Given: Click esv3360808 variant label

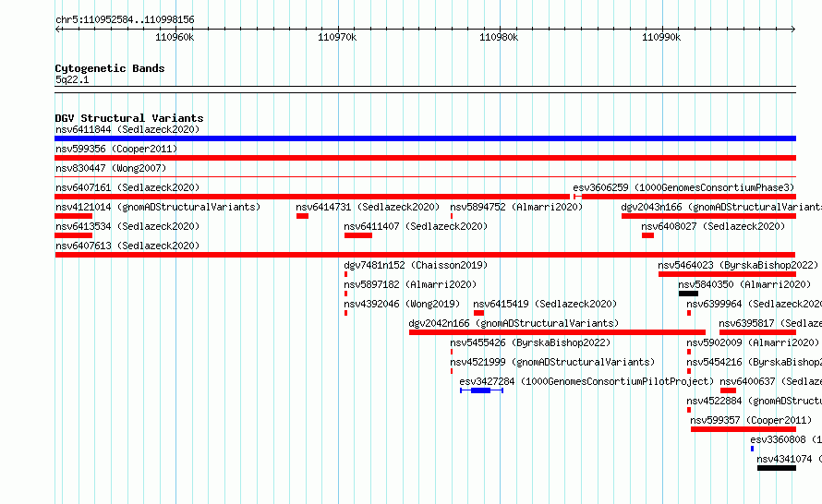Looking at the screenshot, I should (x=786, y=439).
